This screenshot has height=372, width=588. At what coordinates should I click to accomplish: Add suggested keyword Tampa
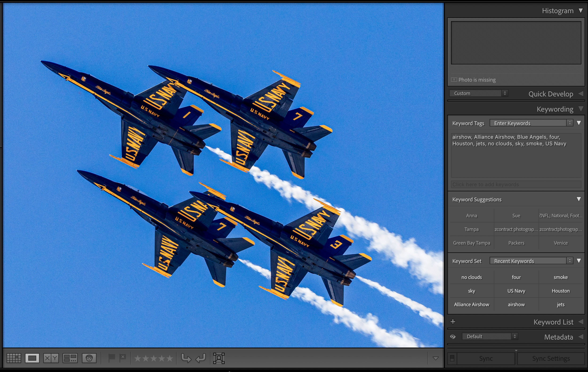click(x=471, y=229)
